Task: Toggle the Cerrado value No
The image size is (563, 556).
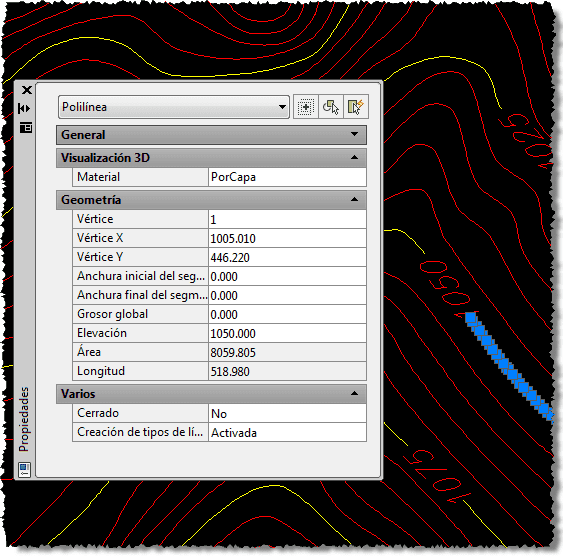Action: (287, 414)
